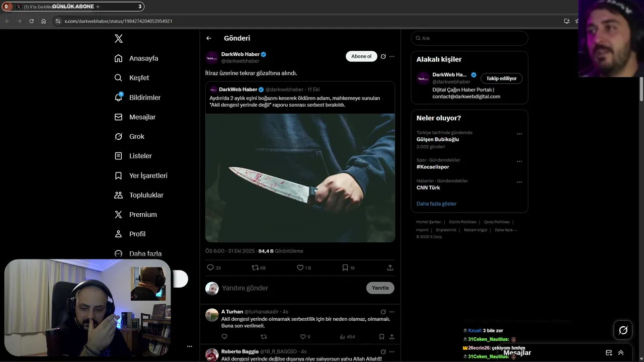Open new browser tab
Screen dimensions: 644x362
tap(98, 7)
